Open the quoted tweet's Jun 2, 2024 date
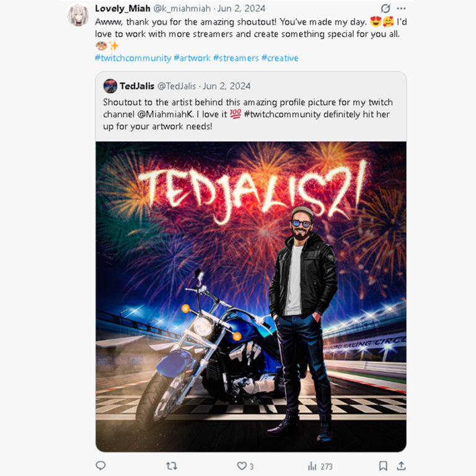Viewport: 476px width, 476px height. click(x=226, y=86)
